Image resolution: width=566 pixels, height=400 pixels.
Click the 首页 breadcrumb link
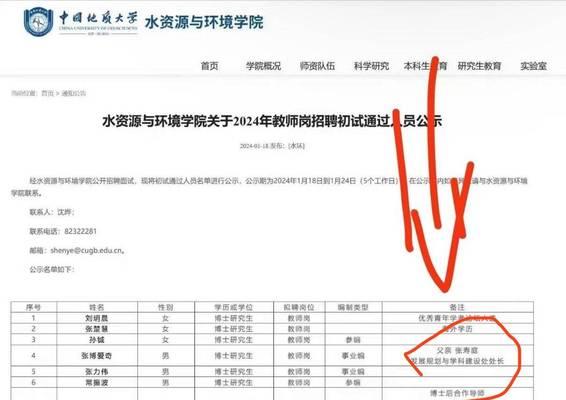47,94
